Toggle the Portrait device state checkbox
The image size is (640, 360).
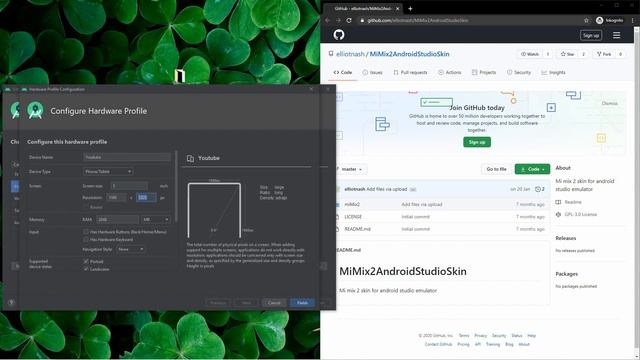click(86, 261)
